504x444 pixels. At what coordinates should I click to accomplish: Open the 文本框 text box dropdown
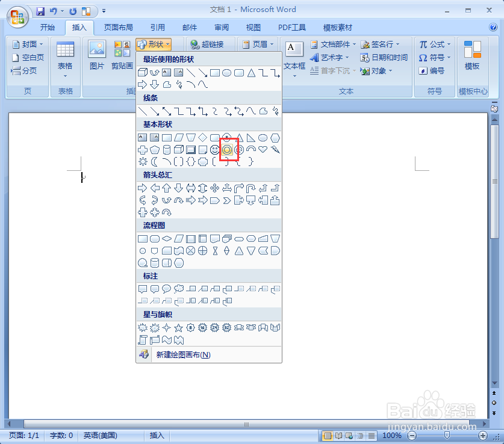click(x=294, y=59)
